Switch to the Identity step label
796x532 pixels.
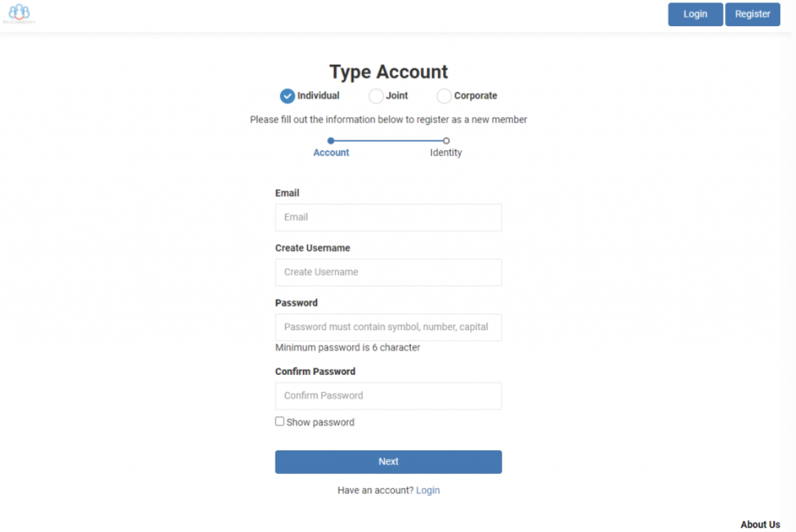click(x=445, y=153)
